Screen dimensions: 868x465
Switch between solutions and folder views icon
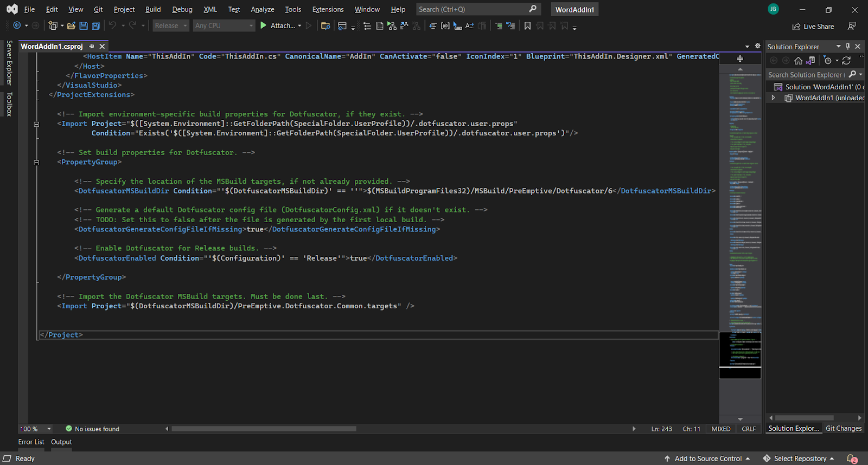tap(810, 61)
